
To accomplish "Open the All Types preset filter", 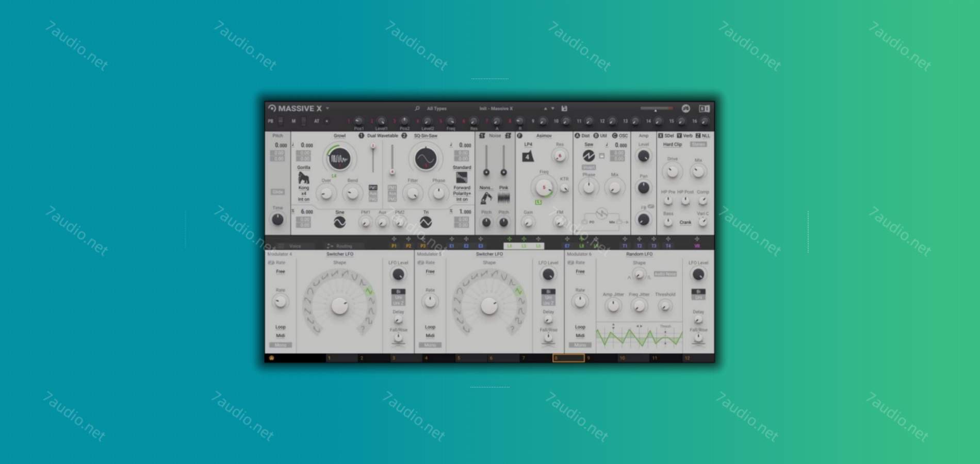I will [x=436, y=109].
